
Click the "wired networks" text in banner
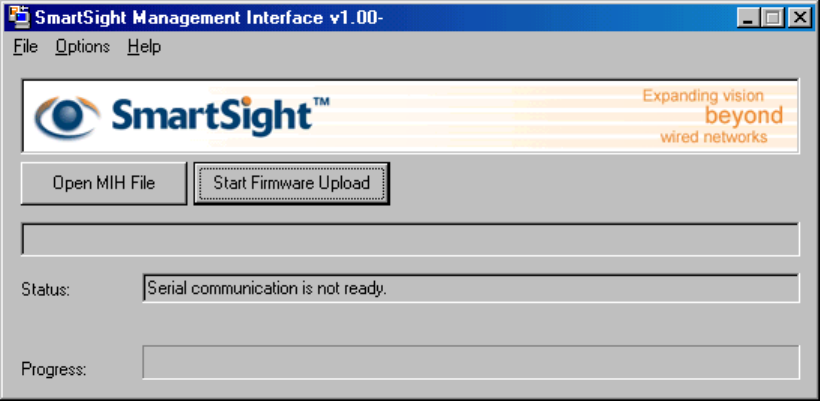(x=714, y=137)
